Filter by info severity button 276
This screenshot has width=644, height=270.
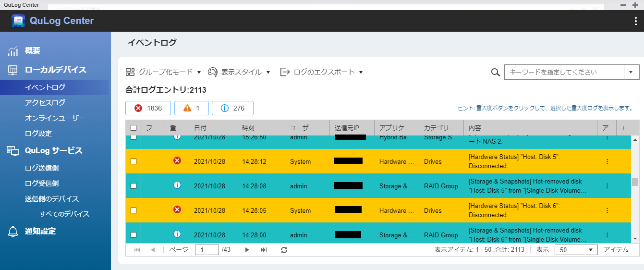tap(232, 108)
